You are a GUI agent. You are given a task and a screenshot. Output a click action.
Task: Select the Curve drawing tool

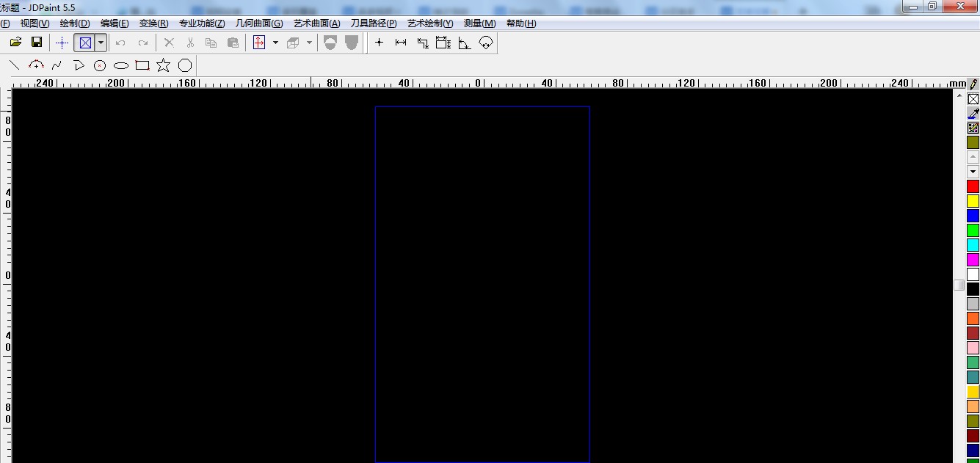click(57, 65)
